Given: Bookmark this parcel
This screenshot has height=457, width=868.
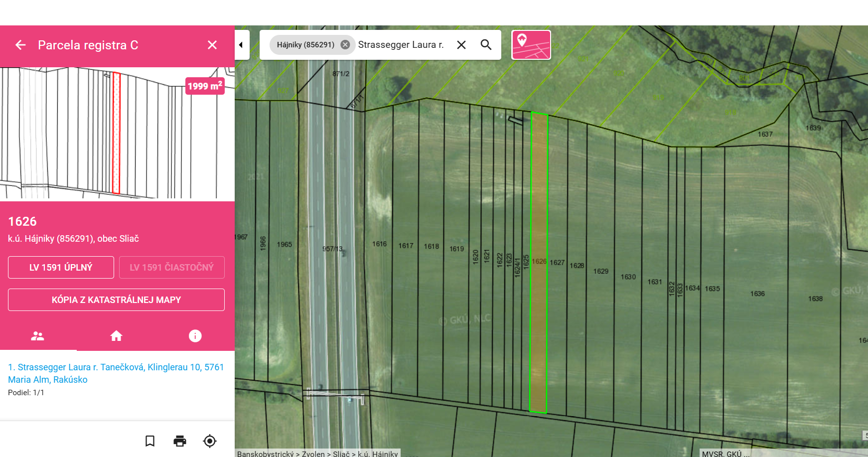Looking at the screenshot, I should coord(150,441).
